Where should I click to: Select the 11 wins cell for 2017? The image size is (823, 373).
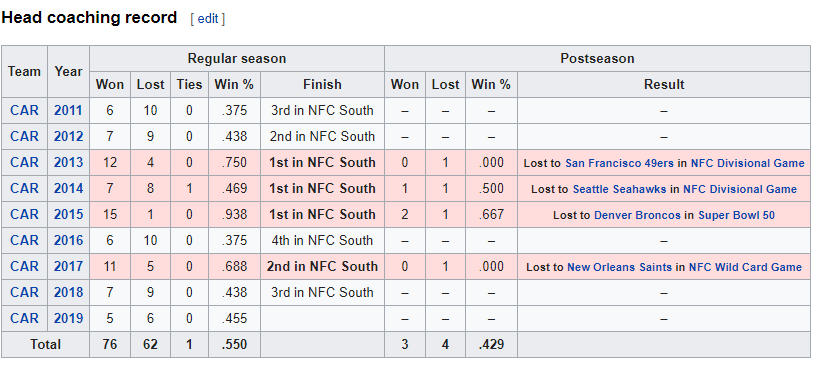(110, 267)
